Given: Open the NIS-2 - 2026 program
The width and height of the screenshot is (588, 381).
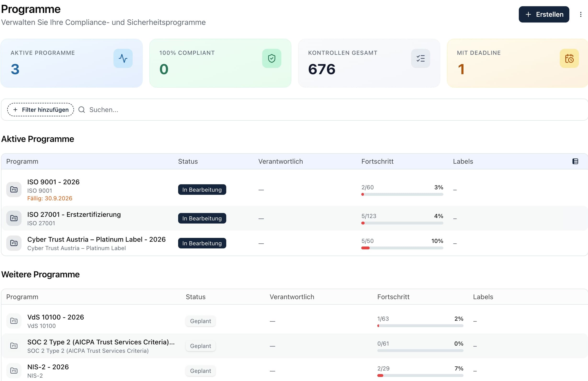Looking at the screenshot, I should click(x=48, y=367).
